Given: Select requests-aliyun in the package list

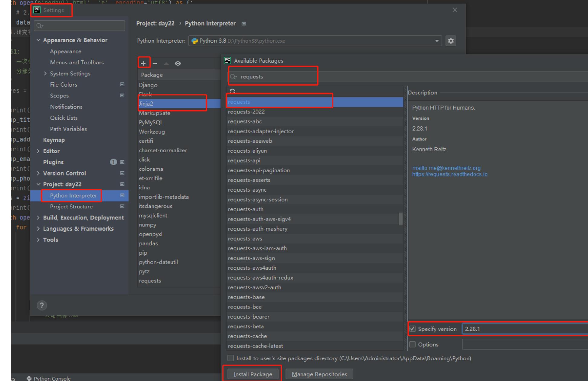Looking at the screenshot, I should 315,151.
